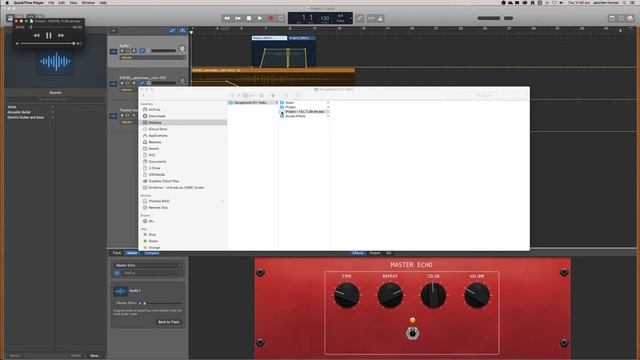Mute the Audio 1 track
The height and width of the screenshot is (360, 640).
pos(122,51)
